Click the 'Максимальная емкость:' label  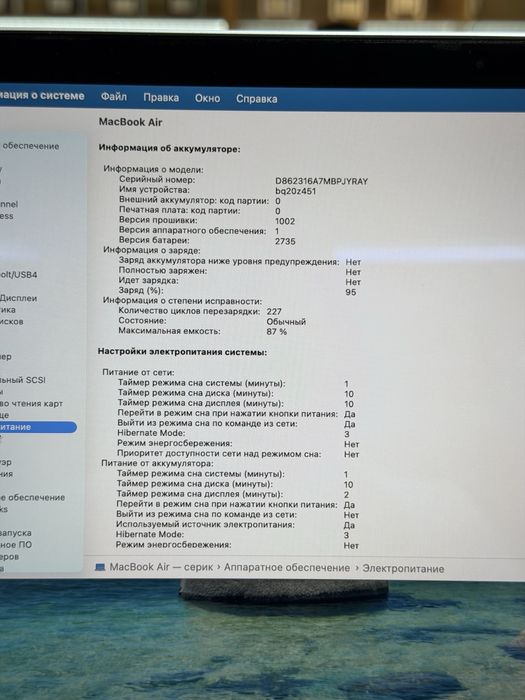(x=169, y=331)
